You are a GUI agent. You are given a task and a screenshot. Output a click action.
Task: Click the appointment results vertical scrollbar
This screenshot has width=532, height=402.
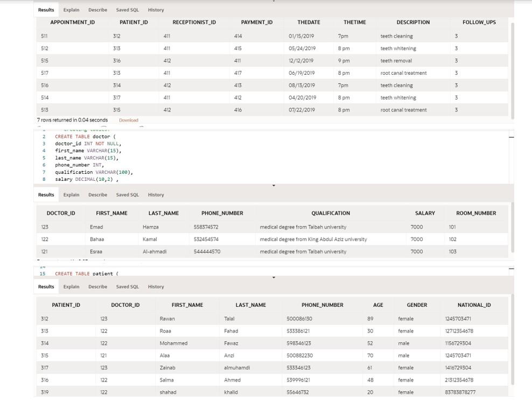512,70
